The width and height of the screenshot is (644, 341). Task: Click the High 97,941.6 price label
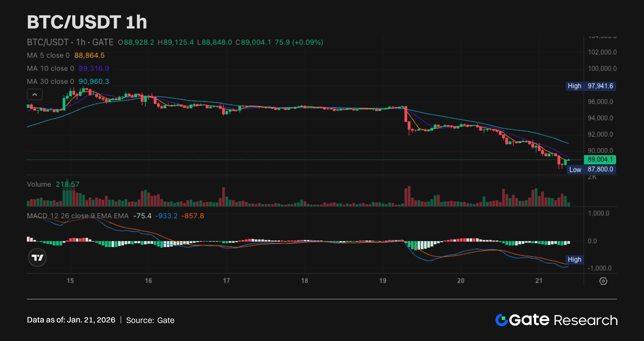coord(591,86)
